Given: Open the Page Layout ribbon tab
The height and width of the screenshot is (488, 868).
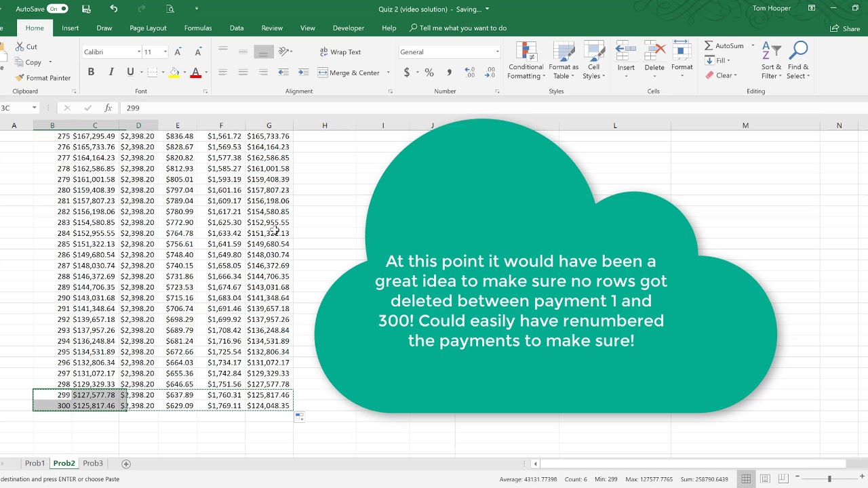Looking at the screenshot, I should point(148,28).
